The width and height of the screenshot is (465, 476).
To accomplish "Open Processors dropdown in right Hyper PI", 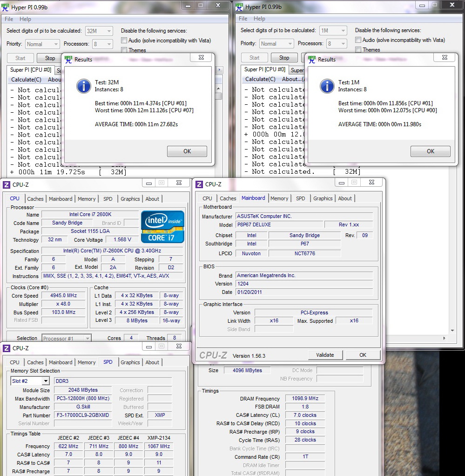I will tap(337, 44).
